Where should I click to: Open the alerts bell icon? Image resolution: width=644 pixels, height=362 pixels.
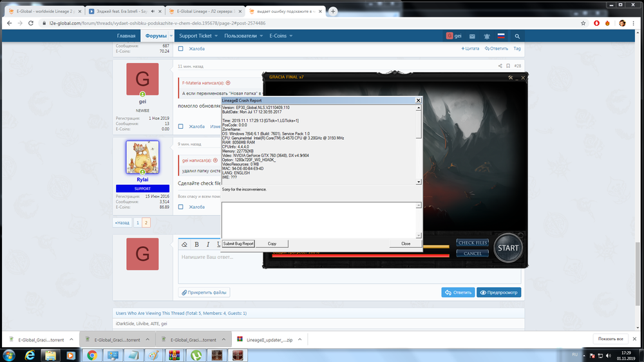pos(486,36)
